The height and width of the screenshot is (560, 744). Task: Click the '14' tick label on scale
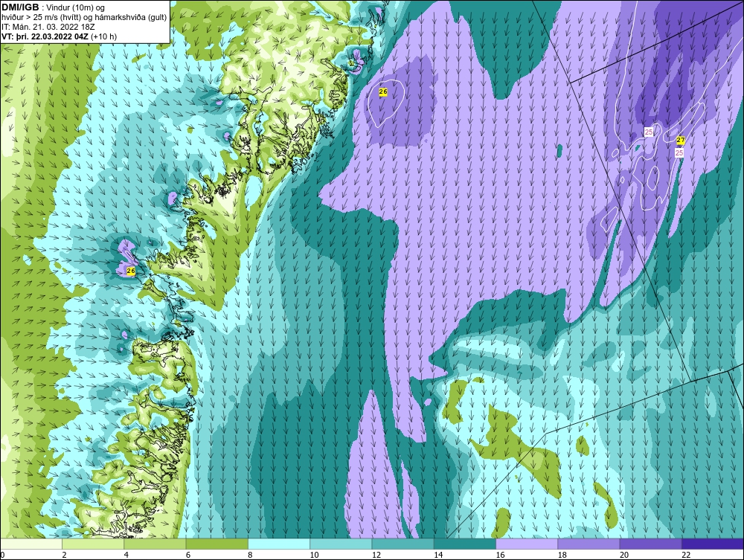pos(438,556)
